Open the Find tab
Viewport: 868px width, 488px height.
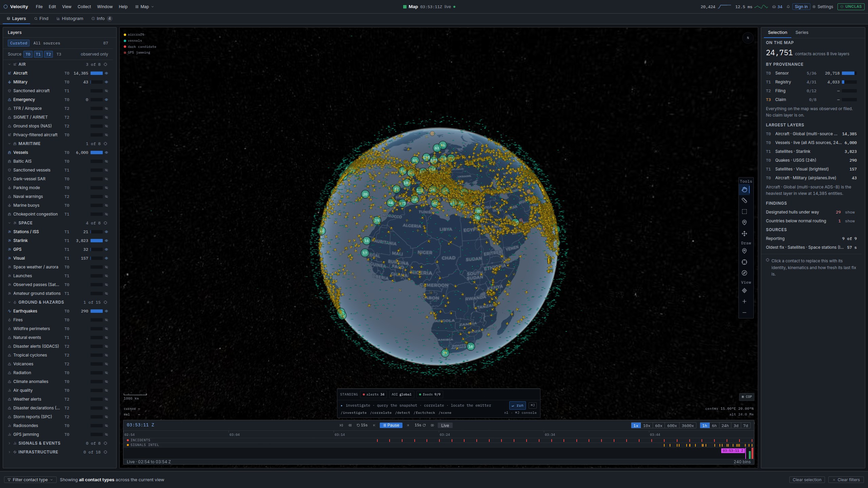click(41, 19)
